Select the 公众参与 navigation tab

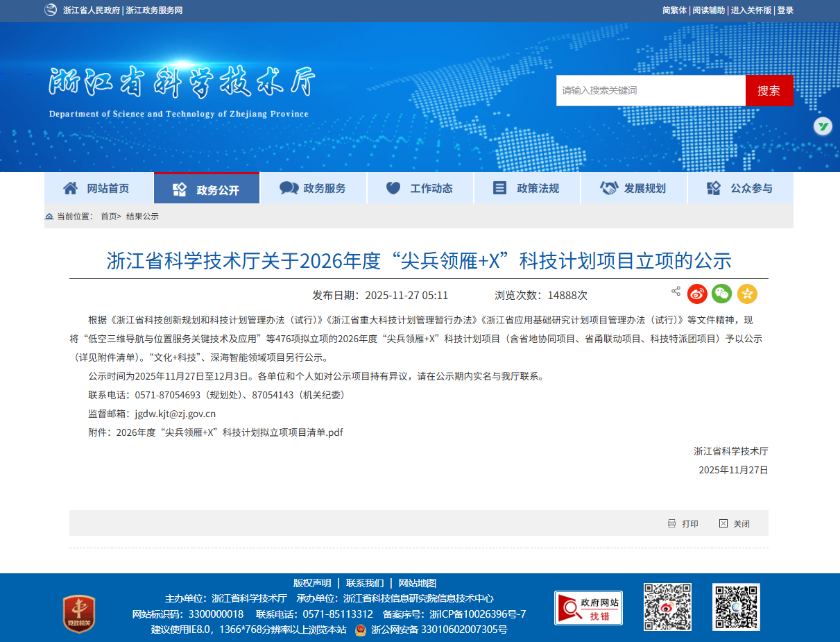pyautogui.click(x=739, y=188)
